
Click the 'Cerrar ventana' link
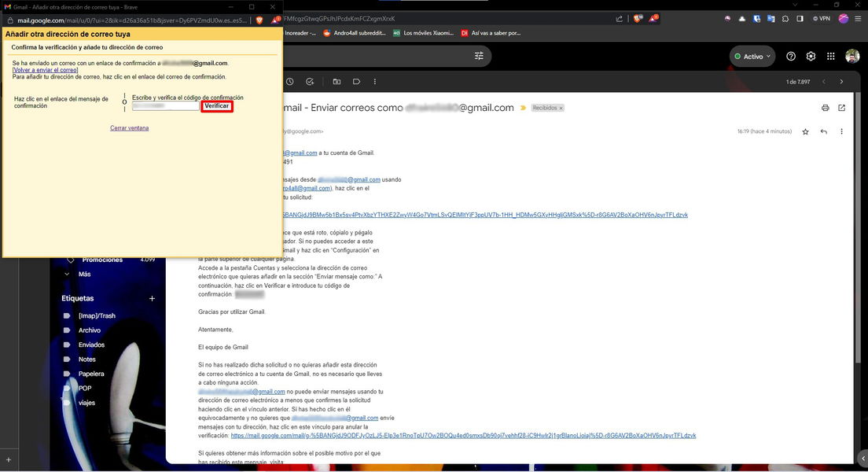coord(129,128)
